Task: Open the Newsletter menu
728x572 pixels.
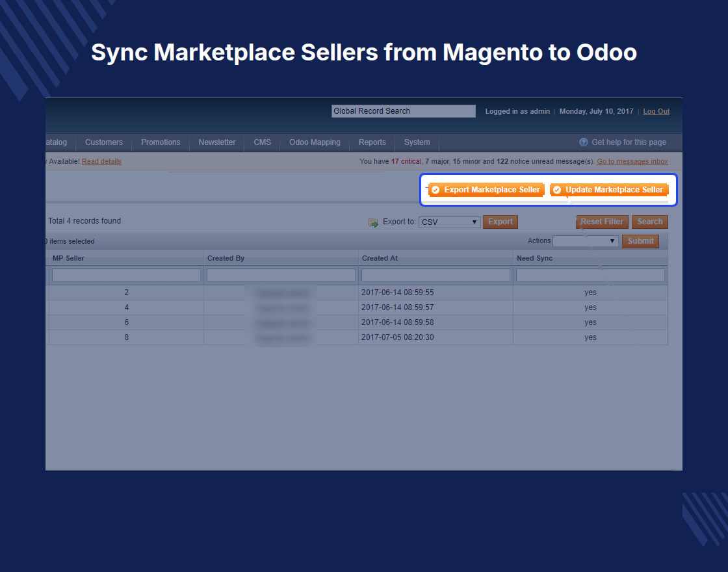Action: coord(217,142)
